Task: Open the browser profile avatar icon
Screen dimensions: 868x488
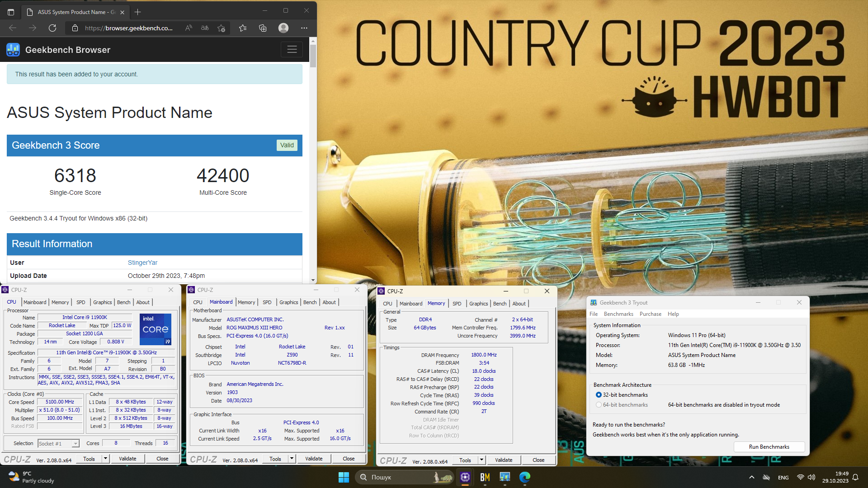Action: tap(283, 28)
